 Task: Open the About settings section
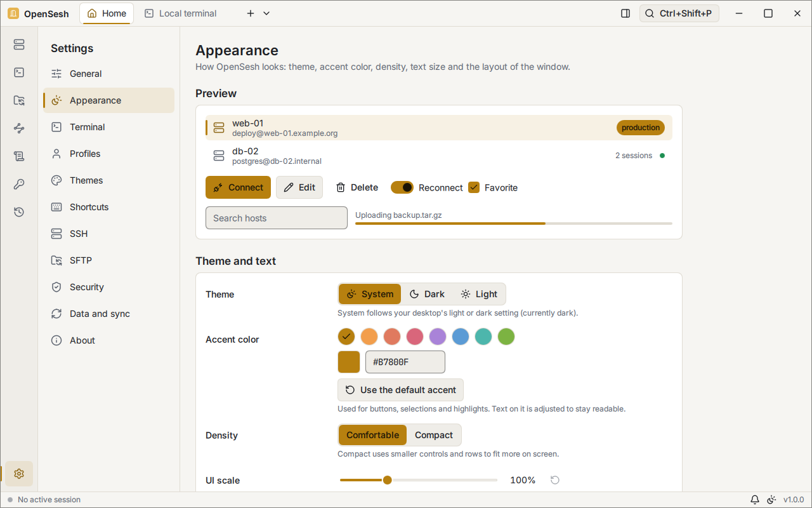(x=109, y=340)
